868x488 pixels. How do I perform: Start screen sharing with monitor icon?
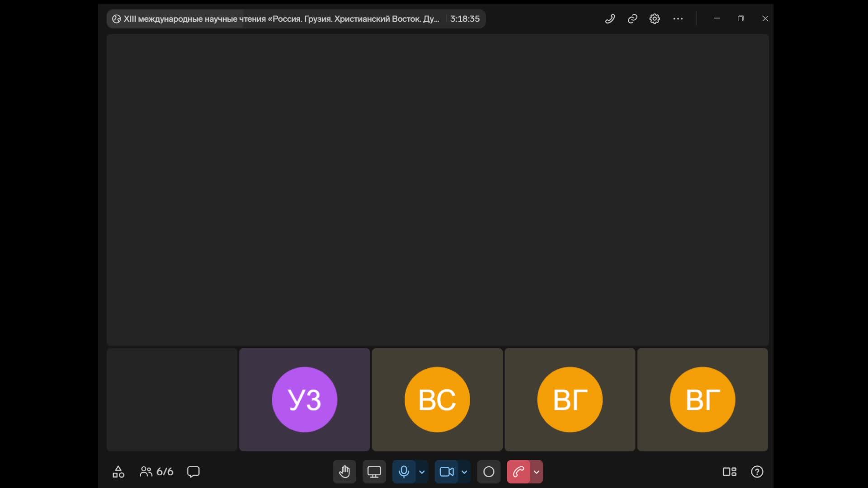tap(374, 472)
